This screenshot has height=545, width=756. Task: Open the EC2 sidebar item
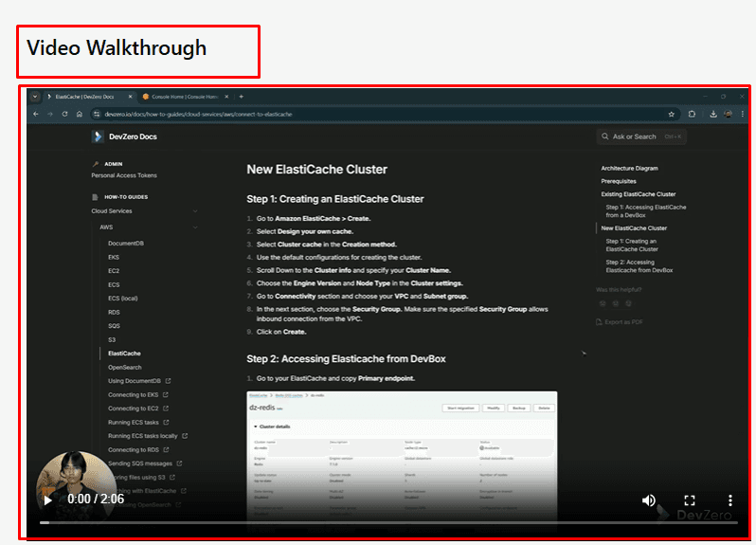coord(114,271)
